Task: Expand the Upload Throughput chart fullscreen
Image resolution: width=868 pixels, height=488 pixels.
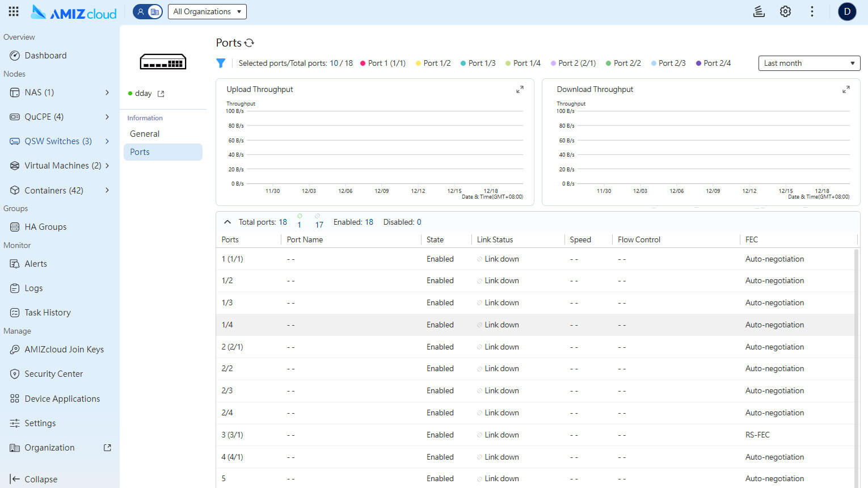Action: tap(520, 90)
